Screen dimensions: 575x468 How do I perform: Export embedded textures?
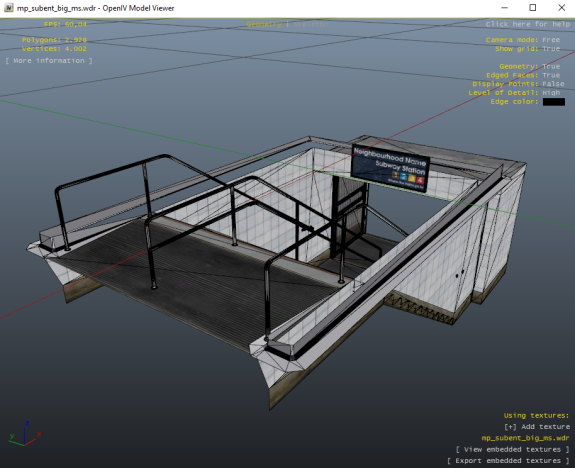pos(508,461)
